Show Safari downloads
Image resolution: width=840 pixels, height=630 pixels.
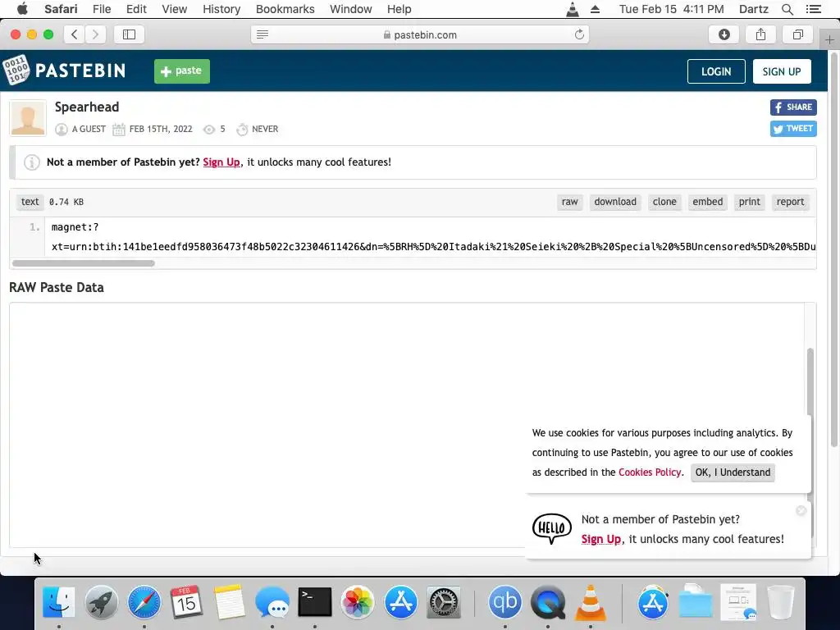(x=724, y=34)
